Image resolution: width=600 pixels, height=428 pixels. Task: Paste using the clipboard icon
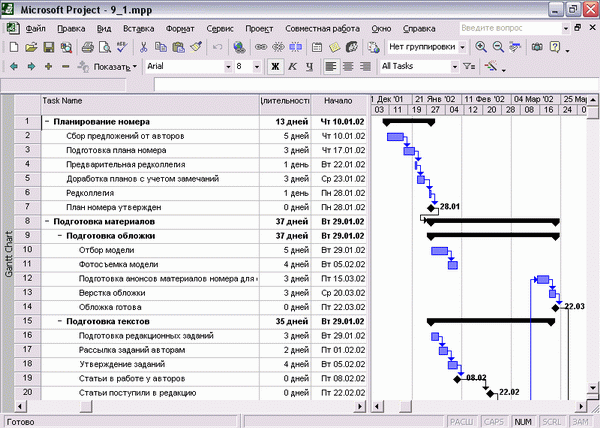click(x=178, y=47)
